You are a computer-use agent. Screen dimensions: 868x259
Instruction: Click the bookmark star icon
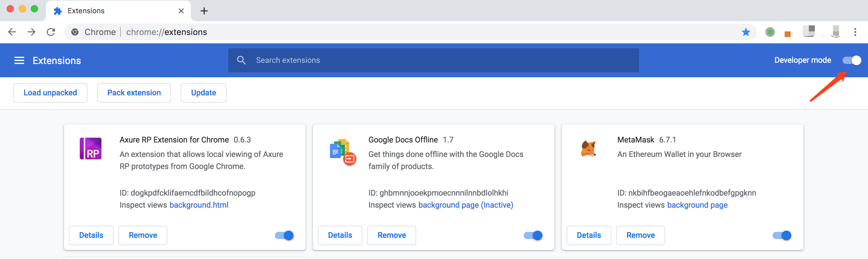click(746, 32)
